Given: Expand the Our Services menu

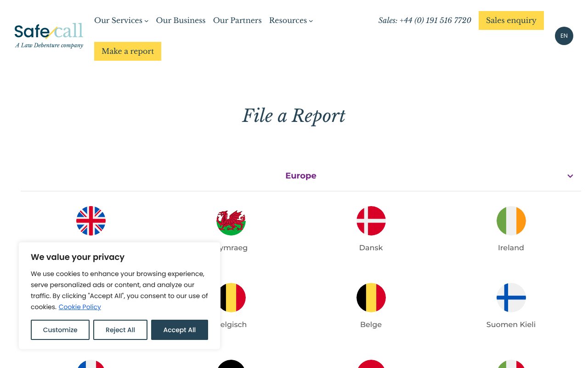Looking at the screenshot, I should (121, 21).
